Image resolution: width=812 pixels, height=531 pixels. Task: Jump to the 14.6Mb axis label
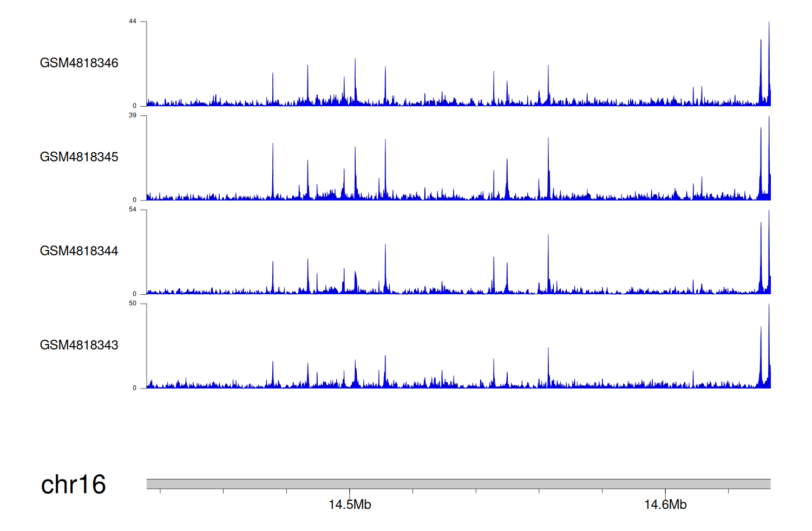tap(665, 505)
